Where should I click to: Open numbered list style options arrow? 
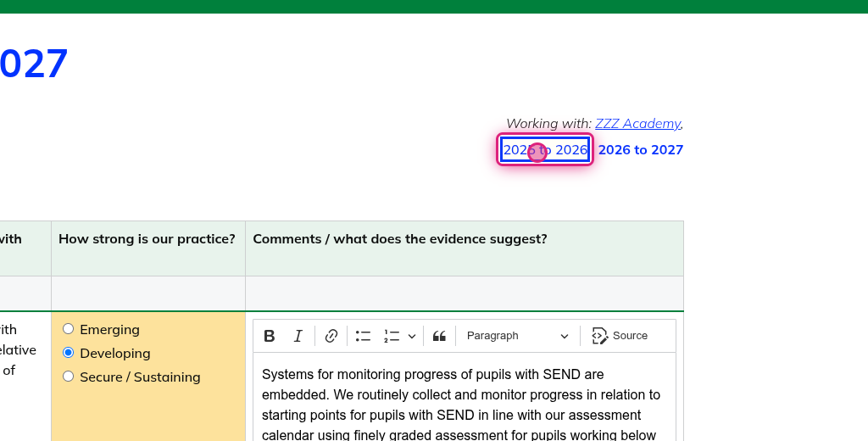(x=412, y=336)
